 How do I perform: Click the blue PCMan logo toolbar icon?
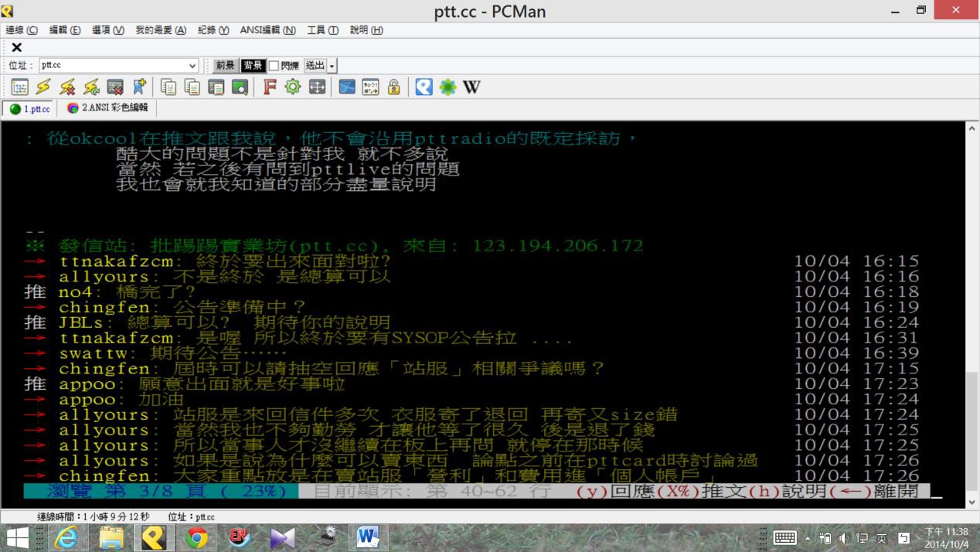click(x=424, y=87)
